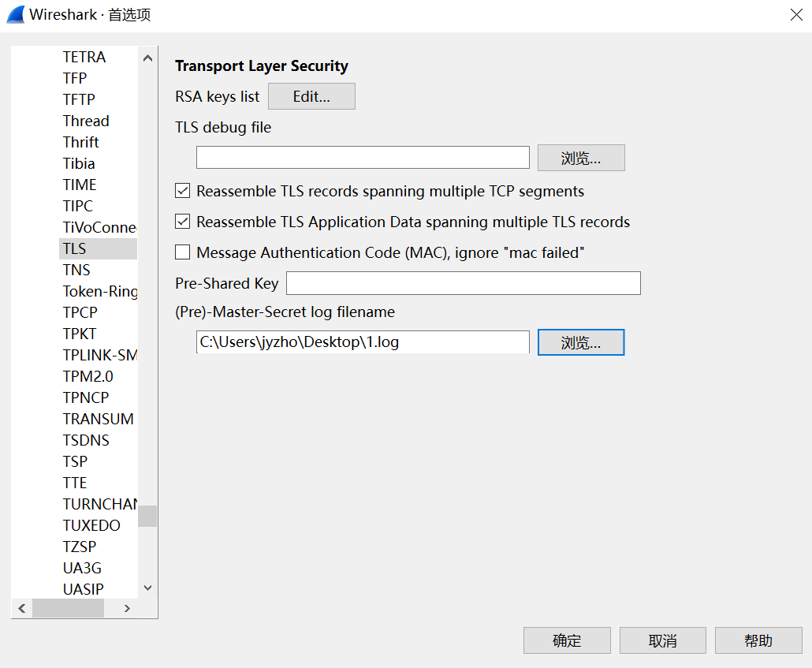Cancel with the 取消 button
The height and width of the screenshot is (668, 812).
[663, 640]
